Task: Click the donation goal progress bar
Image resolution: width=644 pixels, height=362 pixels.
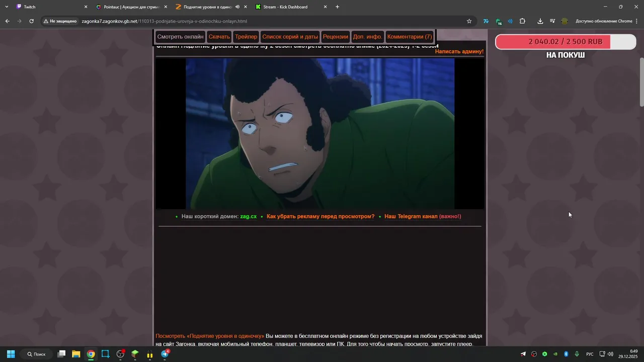Action: [x=566, y=42]
